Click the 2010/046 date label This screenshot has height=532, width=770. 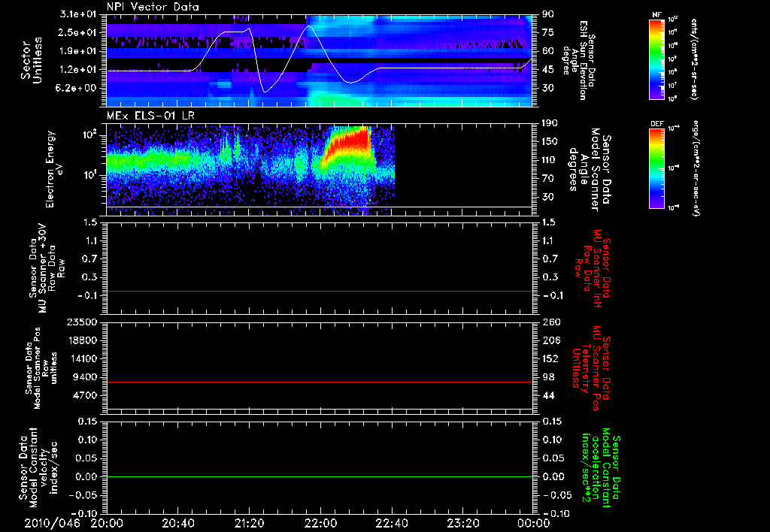click(x=52, y=523)
